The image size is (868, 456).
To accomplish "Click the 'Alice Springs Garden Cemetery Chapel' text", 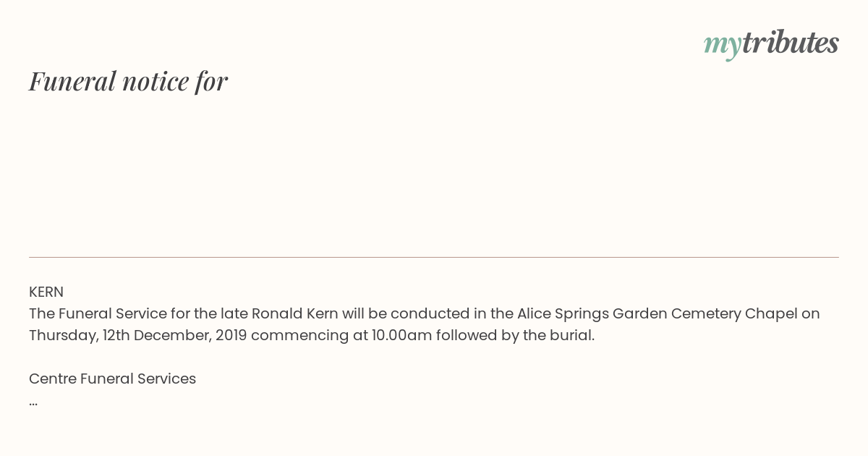I will click(657, 313).
